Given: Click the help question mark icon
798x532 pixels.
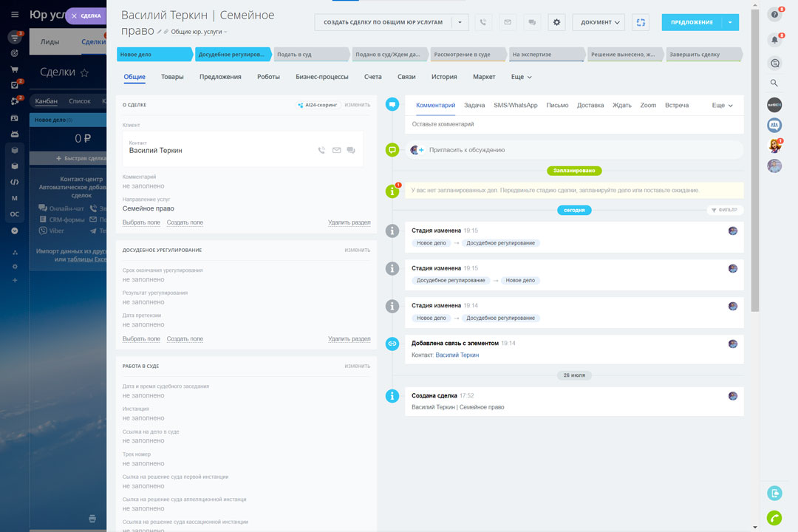Looking at the screenshot, I should click(x=774, y=14).
